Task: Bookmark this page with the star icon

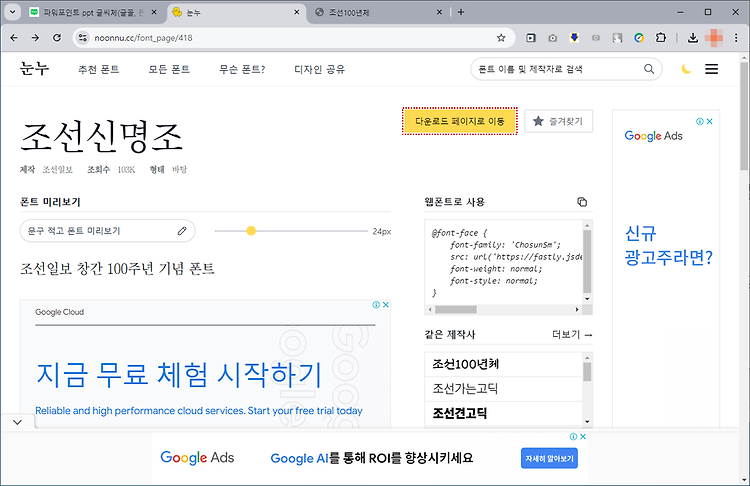Action: [x=501, y=38]
